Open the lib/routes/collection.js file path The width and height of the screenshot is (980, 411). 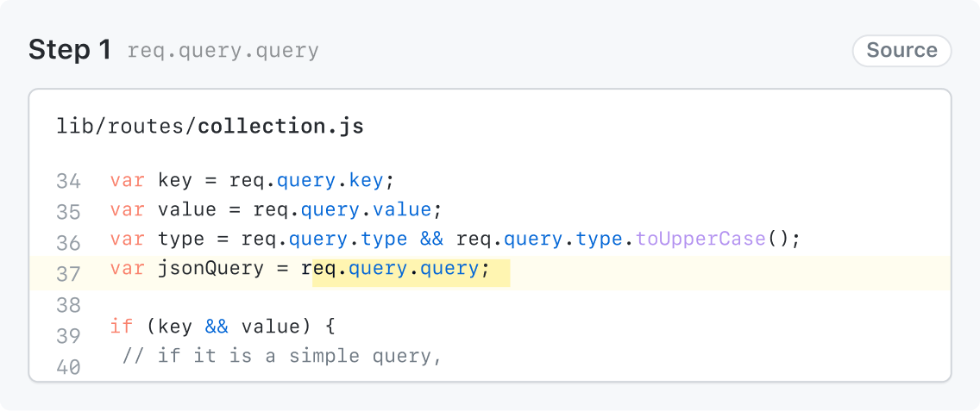pos(210,127)
